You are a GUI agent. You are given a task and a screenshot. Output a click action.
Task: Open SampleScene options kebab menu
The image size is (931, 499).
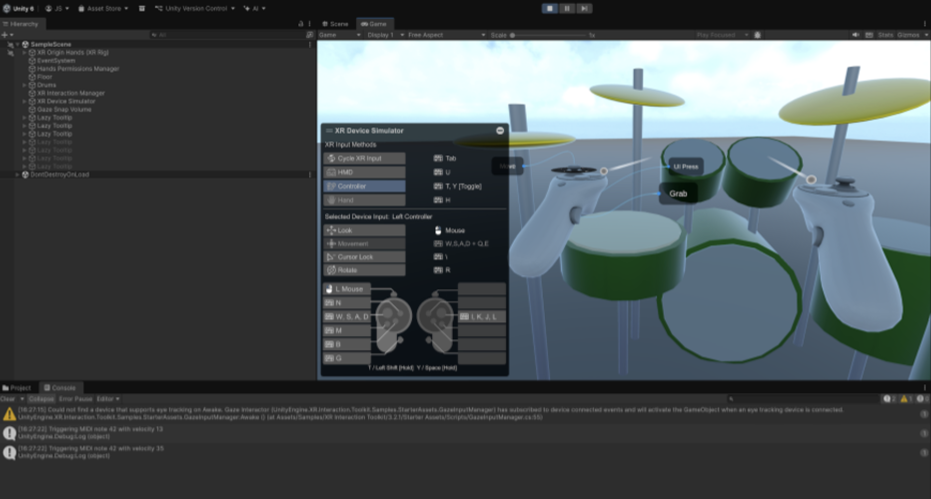309,45
